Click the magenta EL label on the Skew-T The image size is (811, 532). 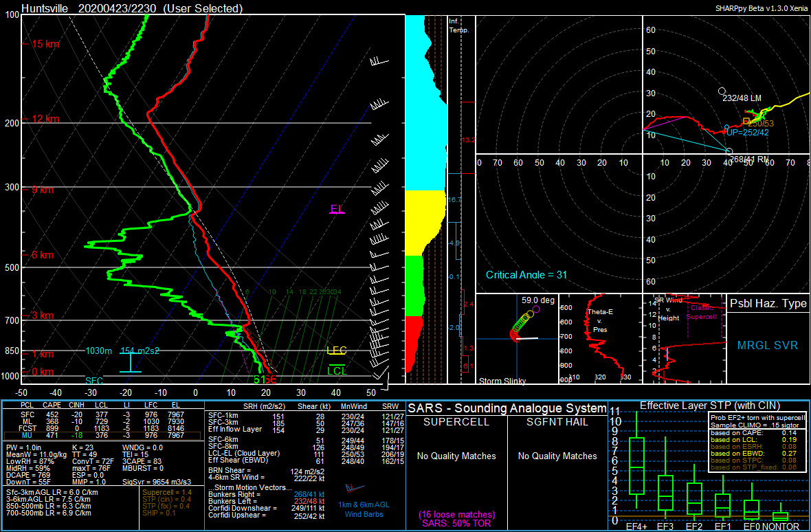(337, 209)
